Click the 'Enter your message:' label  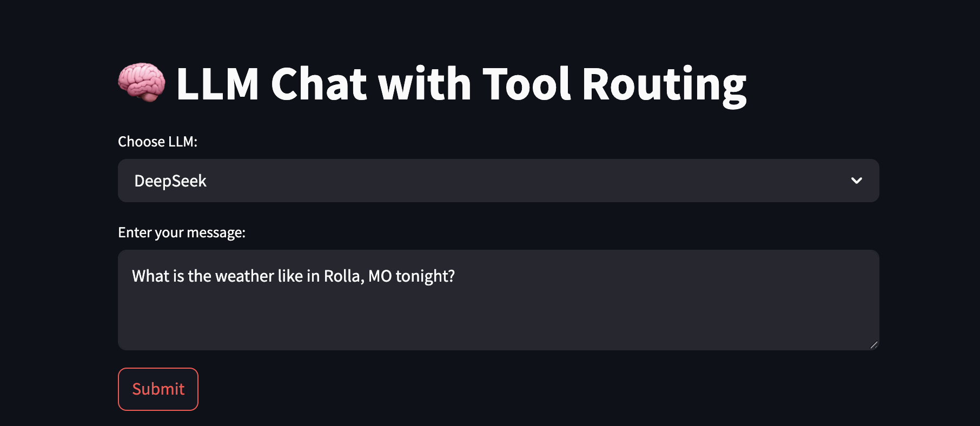coord(182,232)
